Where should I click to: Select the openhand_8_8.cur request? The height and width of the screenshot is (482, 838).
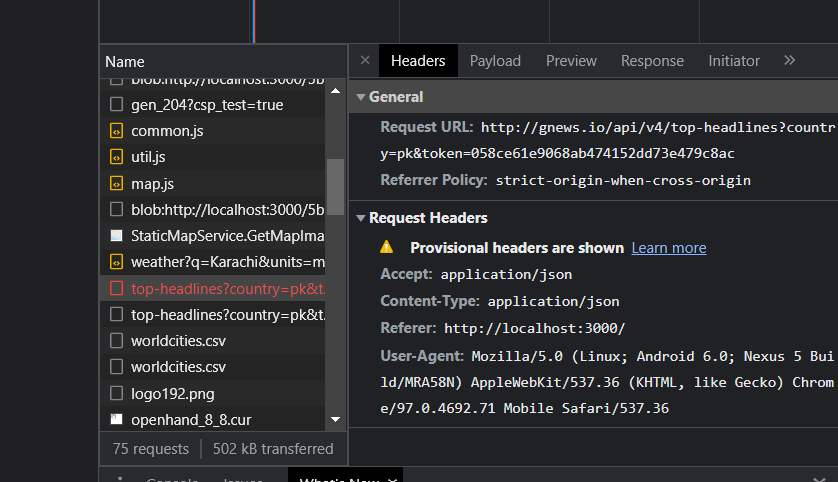click(x=213, y=419)
